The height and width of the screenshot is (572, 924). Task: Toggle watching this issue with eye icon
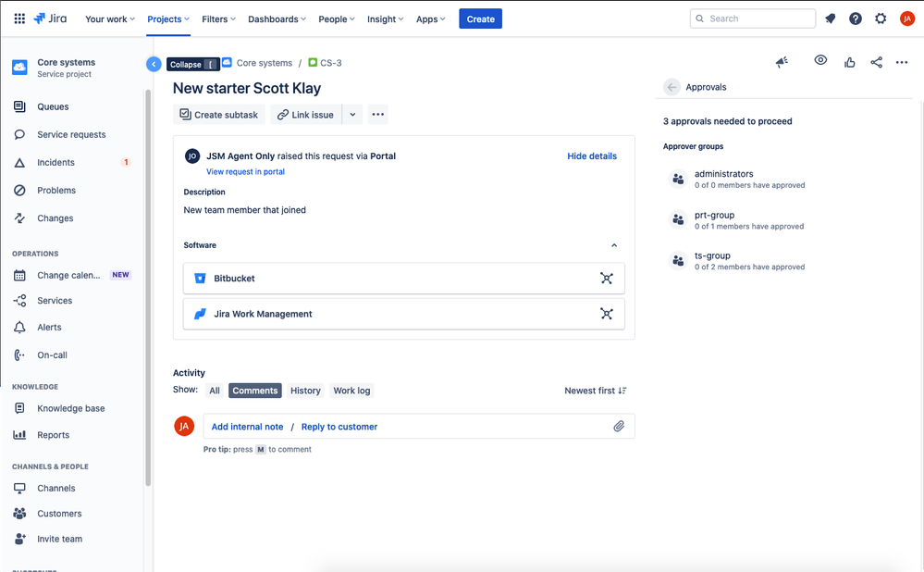[x=820, y=60]
